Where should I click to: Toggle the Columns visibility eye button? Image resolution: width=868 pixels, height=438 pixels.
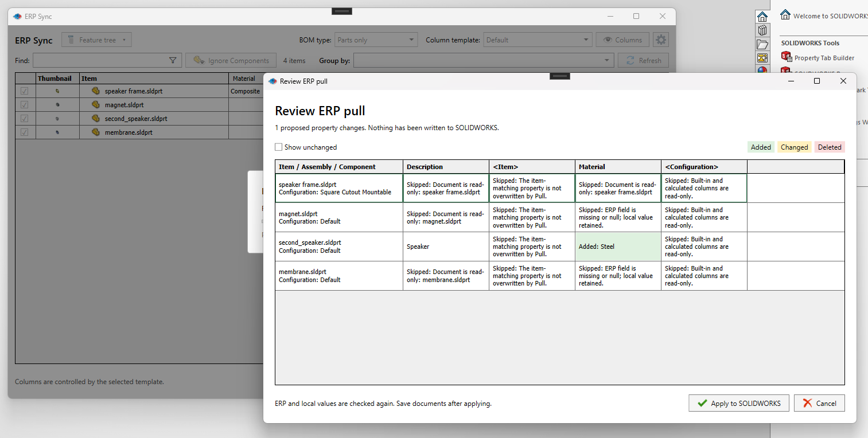click(622, 40)
